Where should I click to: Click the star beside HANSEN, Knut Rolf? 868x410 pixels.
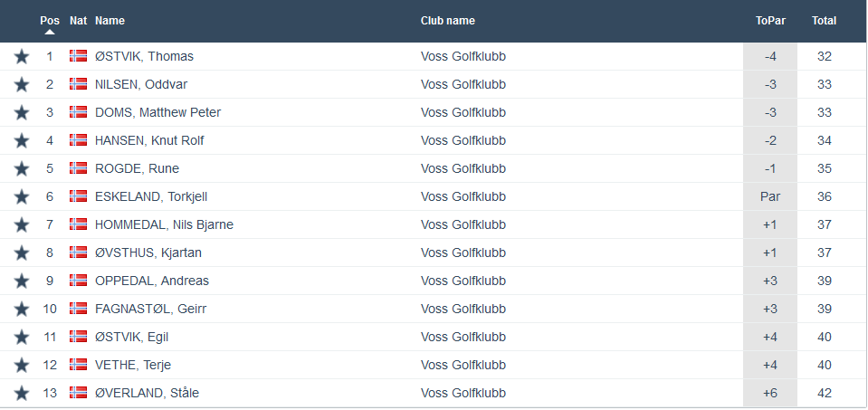[x=22, y=141]
